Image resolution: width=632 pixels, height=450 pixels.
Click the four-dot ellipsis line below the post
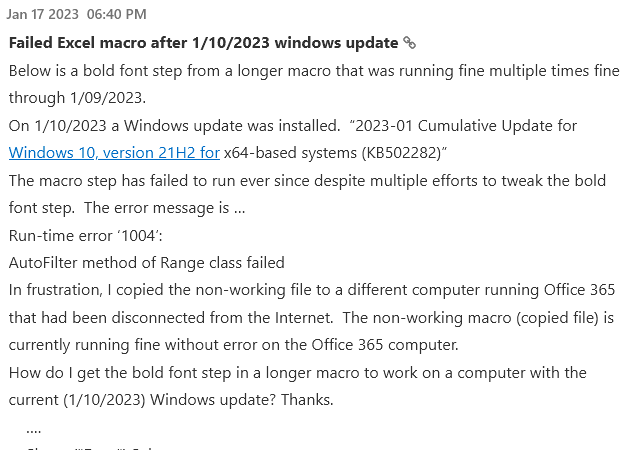(33, 427)
